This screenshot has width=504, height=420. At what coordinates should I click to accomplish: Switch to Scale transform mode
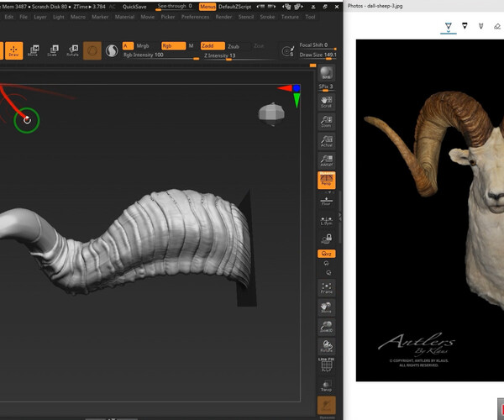pos(53,50)
